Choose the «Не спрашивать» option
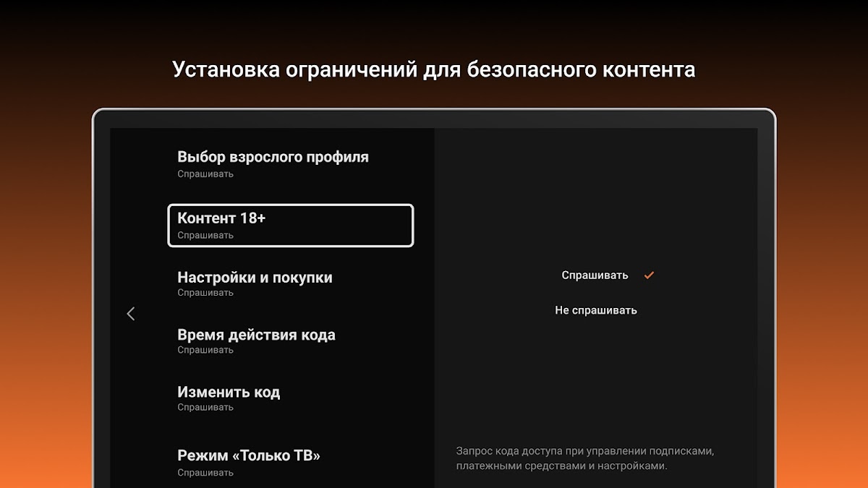Image resolution: width=868 pixels, height=488 pixels. click(596, 310)
